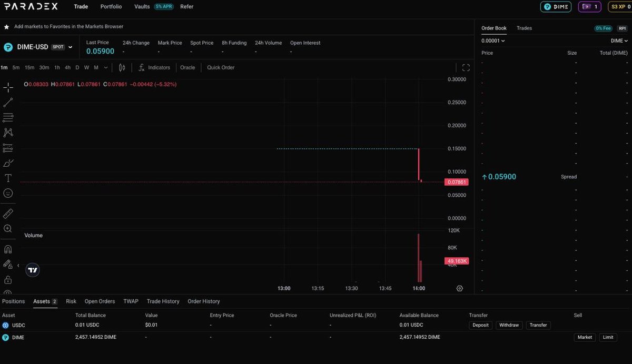This screenshot has width=632, height=364.
Task: Open order book grouping 0.00001 dropdown
Action: (493, 41)
